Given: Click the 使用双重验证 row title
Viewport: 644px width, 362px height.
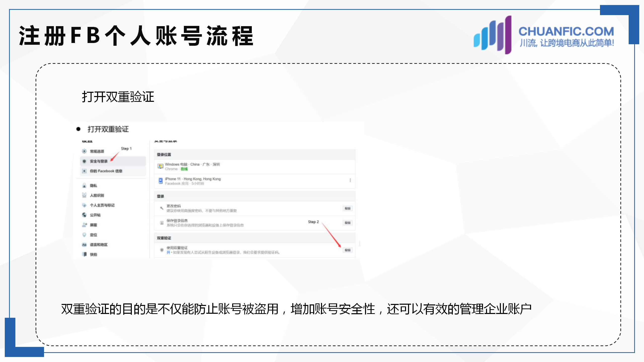Looking at the screenshot, I should click(x=177, y=248).
